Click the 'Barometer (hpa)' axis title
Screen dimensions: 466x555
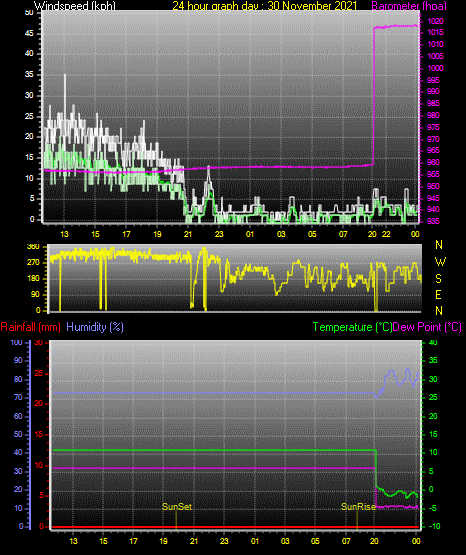click(409, 6)
